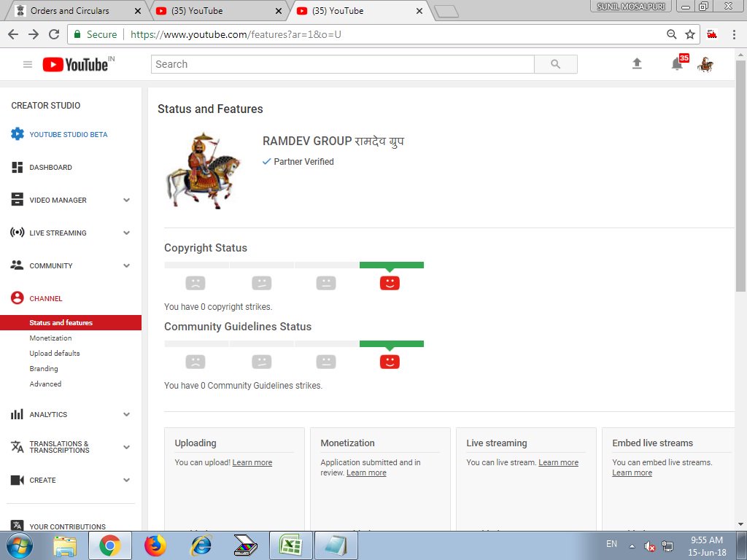747x560 pixels.
Task: Click the upload video arrow icon
Action: coord(637,64)
